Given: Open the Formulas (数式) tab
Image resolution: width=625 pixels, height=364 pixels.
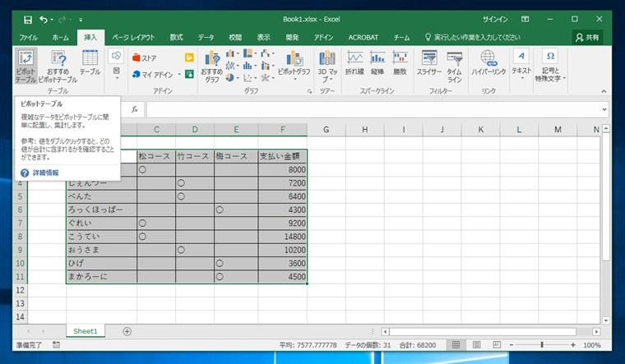Looking at the screenshot, I should pyautogui.click(x=176, y=38).
